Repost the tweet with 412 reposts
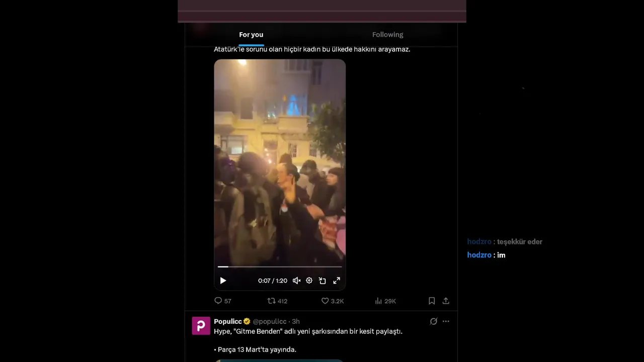Viewport: 644px width, 362px height. 277,301
